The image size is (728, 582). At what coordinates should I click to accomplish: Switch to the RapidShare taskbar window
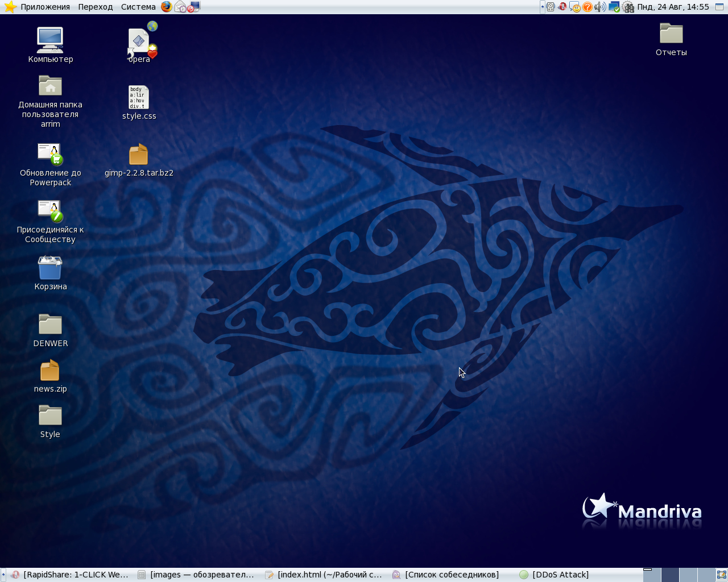70,575
